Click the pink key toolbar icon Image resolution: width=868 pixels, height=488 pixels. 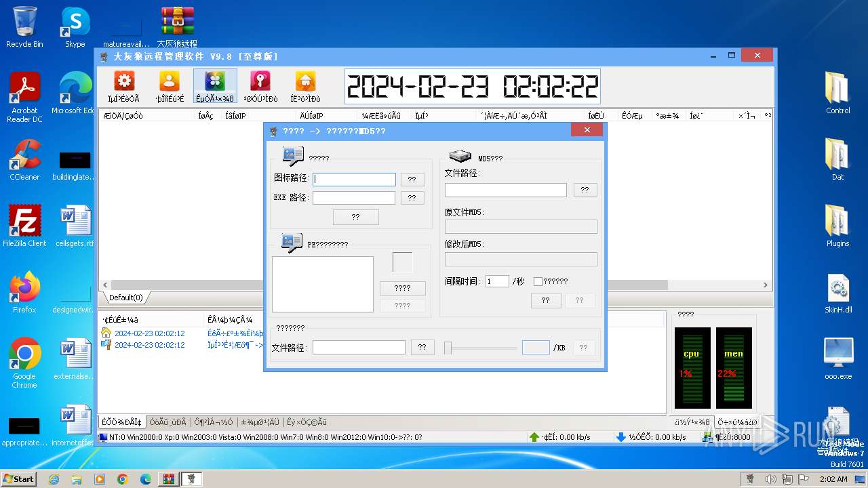(x=260, y=81)
